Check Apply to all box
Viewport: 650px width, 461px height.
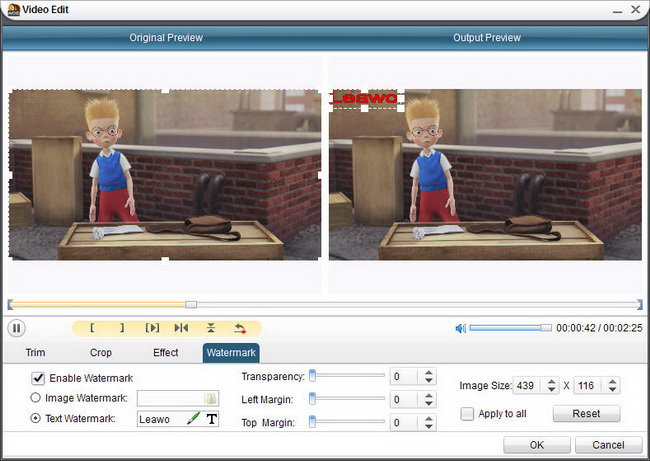click(x=467, y=414)
